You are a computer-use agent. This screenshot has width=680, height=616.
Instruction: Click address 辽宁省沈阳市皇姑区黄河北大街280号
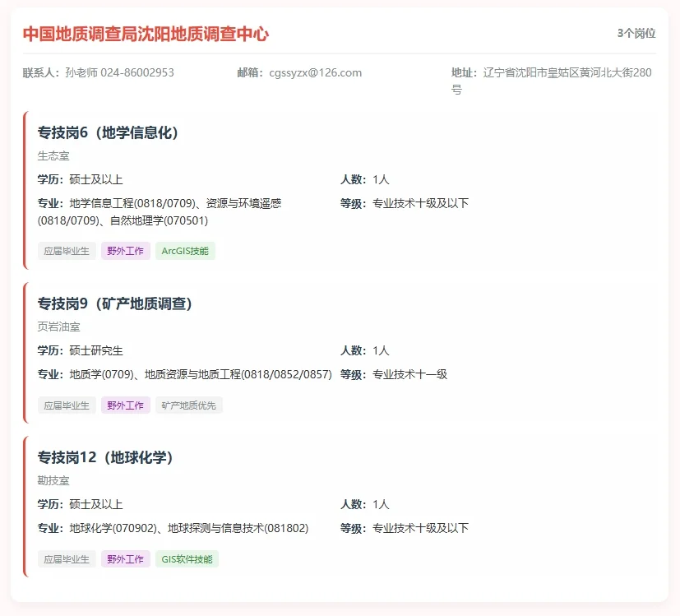click(552, 81)
